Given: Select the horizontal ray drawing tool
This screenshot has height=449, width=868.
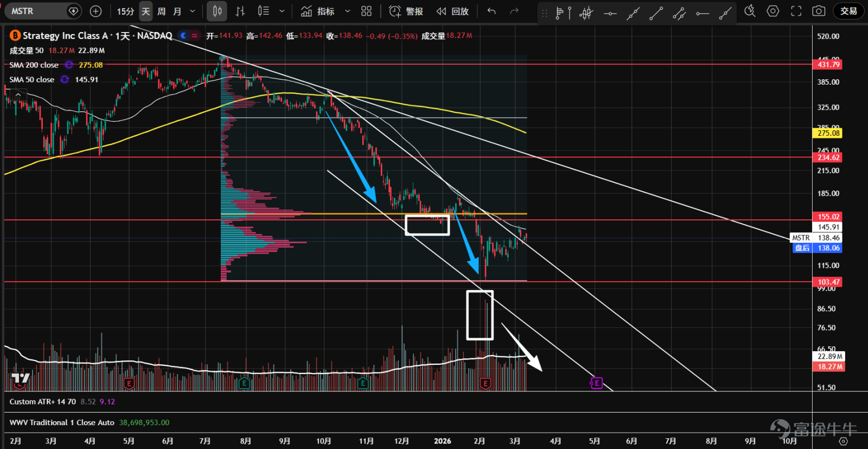Looking at the screenshot, I should pyautogui.click(x=703, y=13).
